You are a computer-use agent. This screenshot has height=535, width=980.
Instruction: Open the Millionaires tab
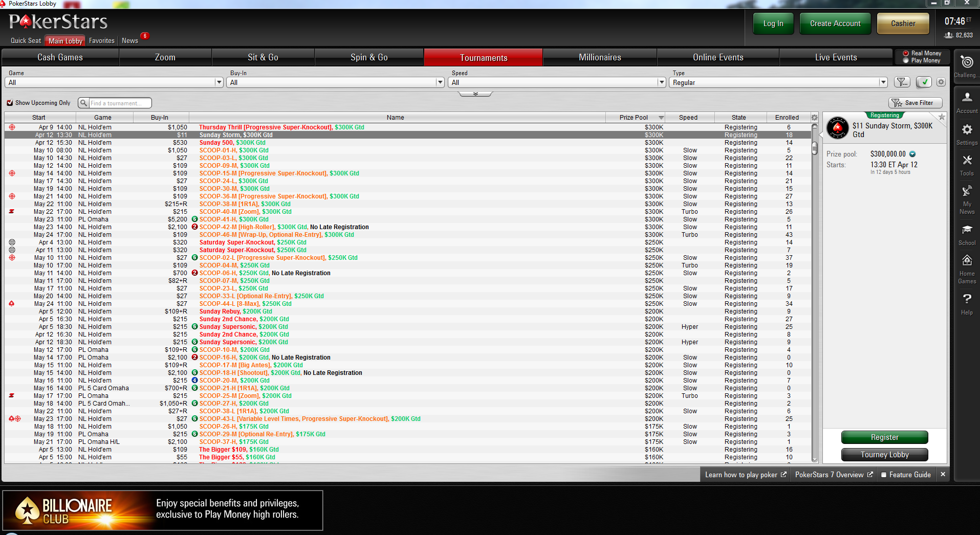600,57
